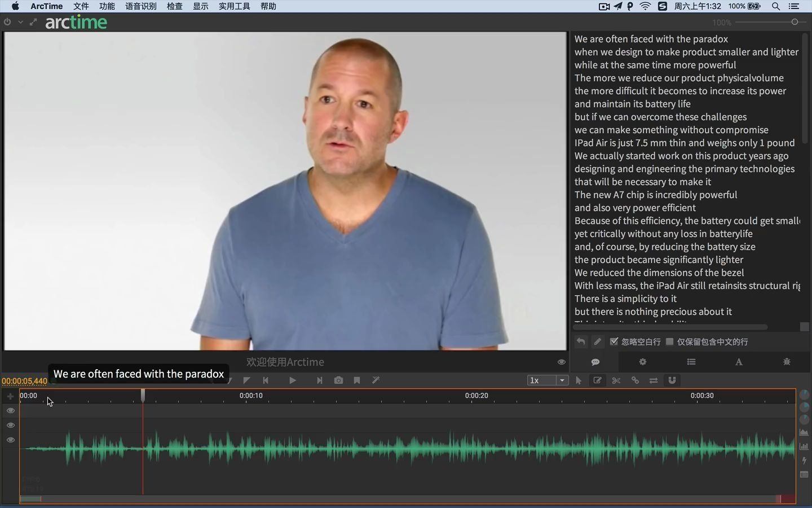Click the undo arrow in text panel
The height and width of the screenshot is (508, 812).
tap(581, 341)
